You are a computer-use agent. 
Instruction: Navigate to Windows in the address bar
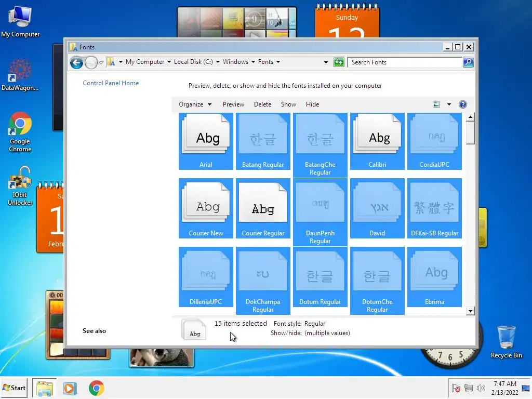click(235, 62)
